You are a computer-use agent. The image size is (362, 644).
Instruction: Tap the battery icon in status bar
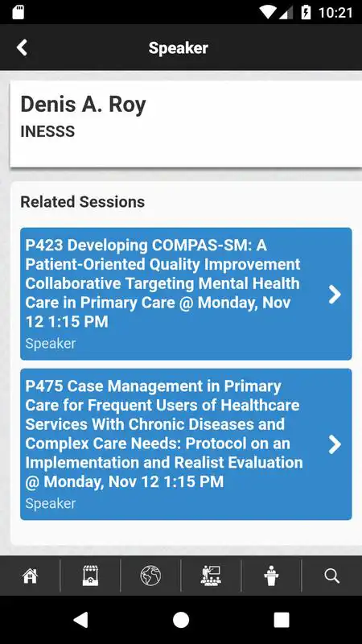[306, 12]
